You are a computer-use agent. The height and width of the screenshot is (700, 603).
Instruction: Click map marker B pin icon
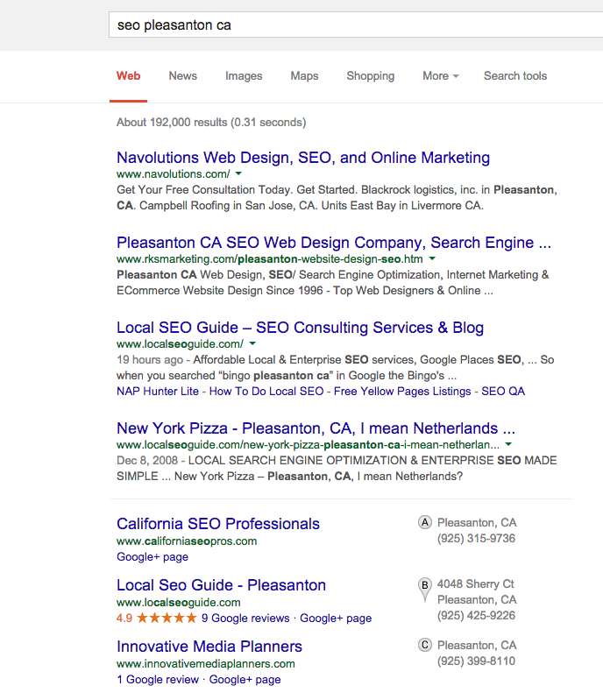(x=425, y=589)
